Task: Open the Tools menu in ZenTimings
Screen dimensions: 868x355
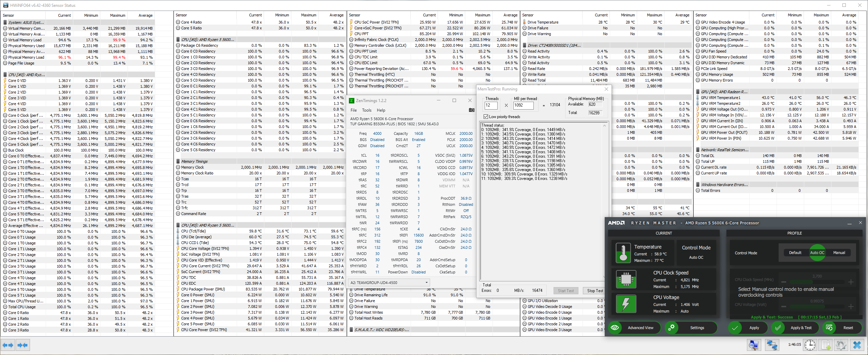Action: pos(367,110)
